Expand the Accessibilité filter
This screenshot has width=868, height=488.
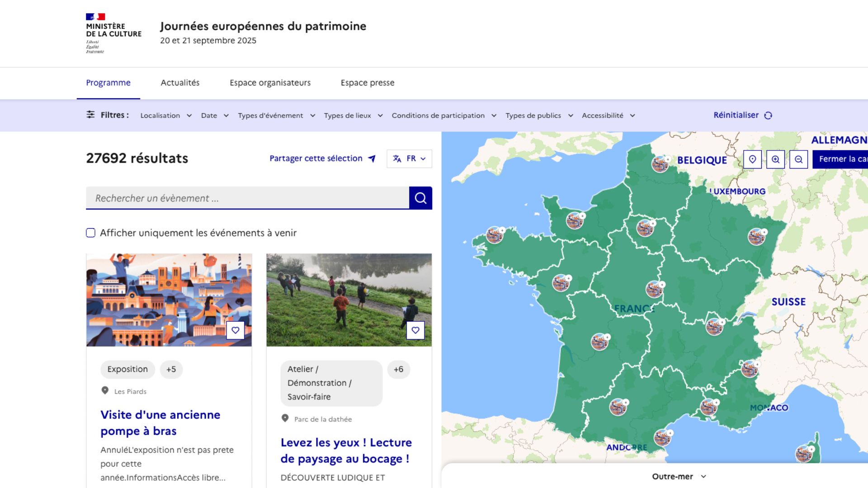pyautogui.click(x=609, y=116)
